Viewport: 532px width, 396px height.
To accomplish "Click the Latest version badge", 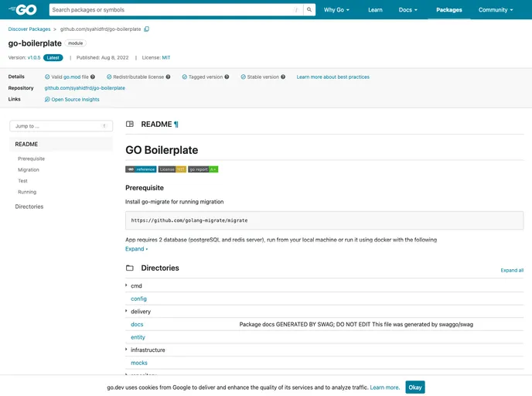I will click(x=53, y=58).
